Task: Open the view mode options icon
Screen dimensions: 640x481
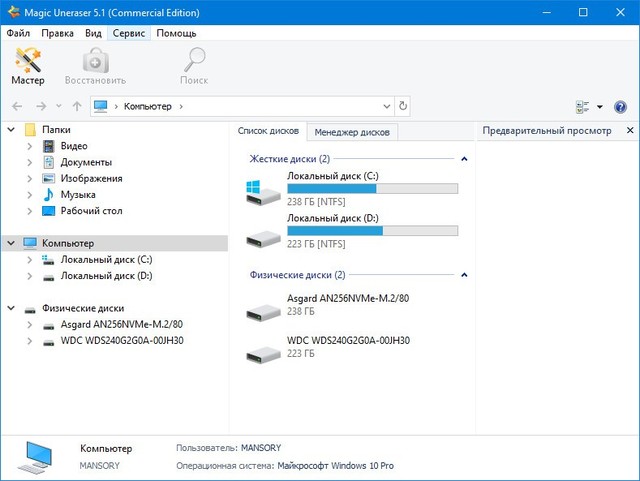Action: coord(584,107)
